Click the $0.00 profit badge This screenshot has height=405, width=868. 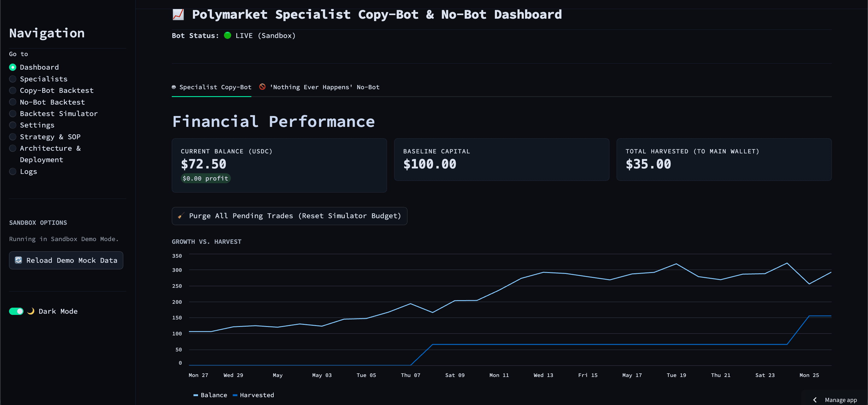tap(206, 179)
